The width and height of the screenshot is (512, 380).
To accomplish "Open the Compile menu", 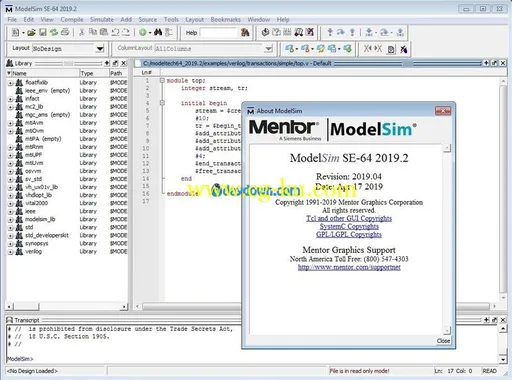I will [x=72, y=20].
